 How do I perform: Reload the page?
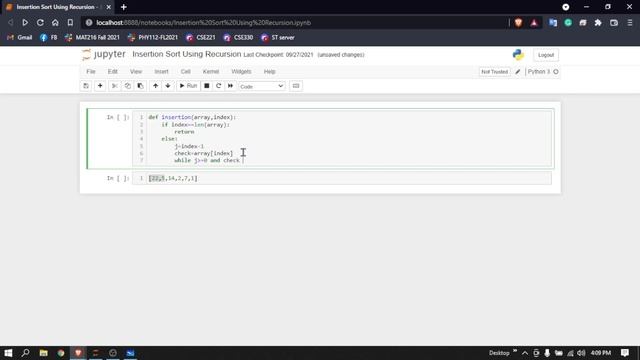pos(40,23)
